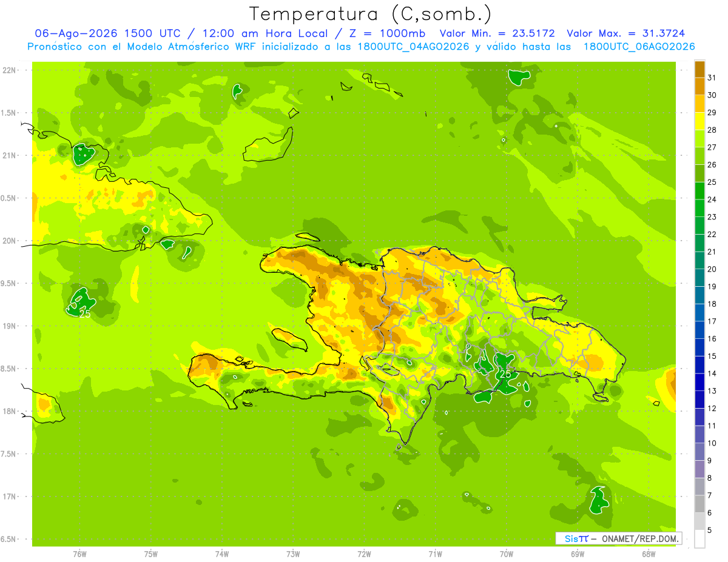
Task: Click the "21N" latitude axis label
Action: pyautogui.click(x=9, y=155)
